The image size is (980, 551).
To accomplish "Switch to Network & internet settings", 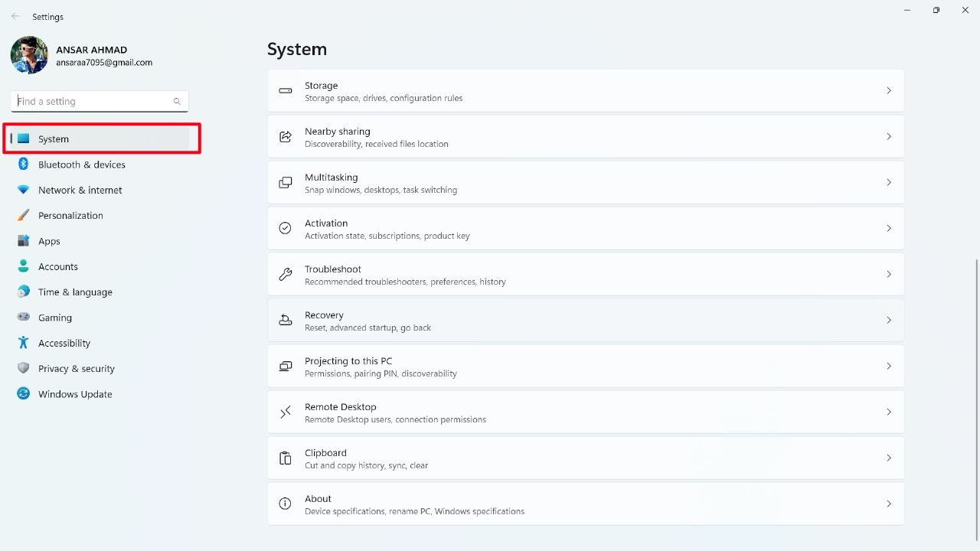I will tap(80, 191).
